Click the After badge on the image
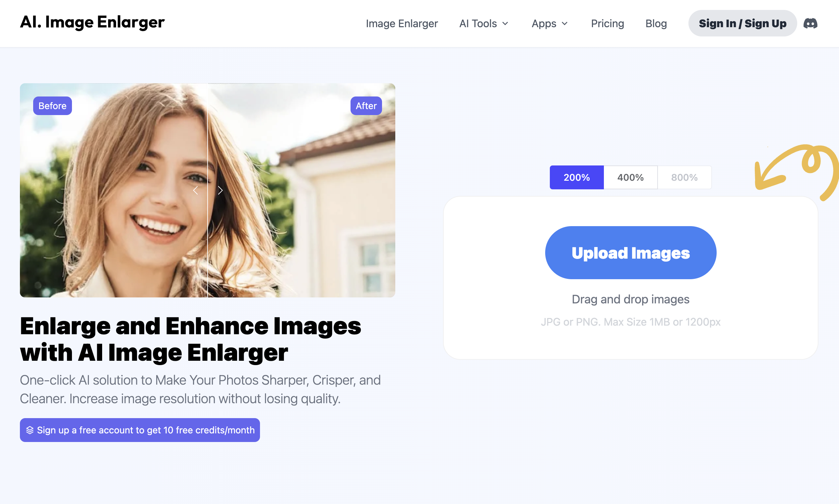The height and width of the screenshot is (504, 839). coord(366,106)
